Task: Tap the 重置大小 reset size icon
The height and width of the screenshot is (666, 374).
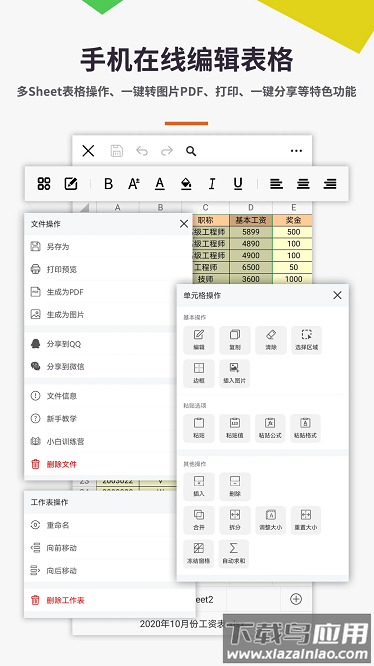Action: [x=306, y=520]
